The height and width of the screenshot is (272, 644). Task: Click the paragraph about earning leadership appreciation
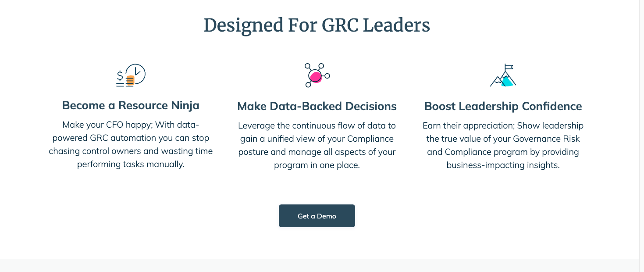[x=503, y=146]
